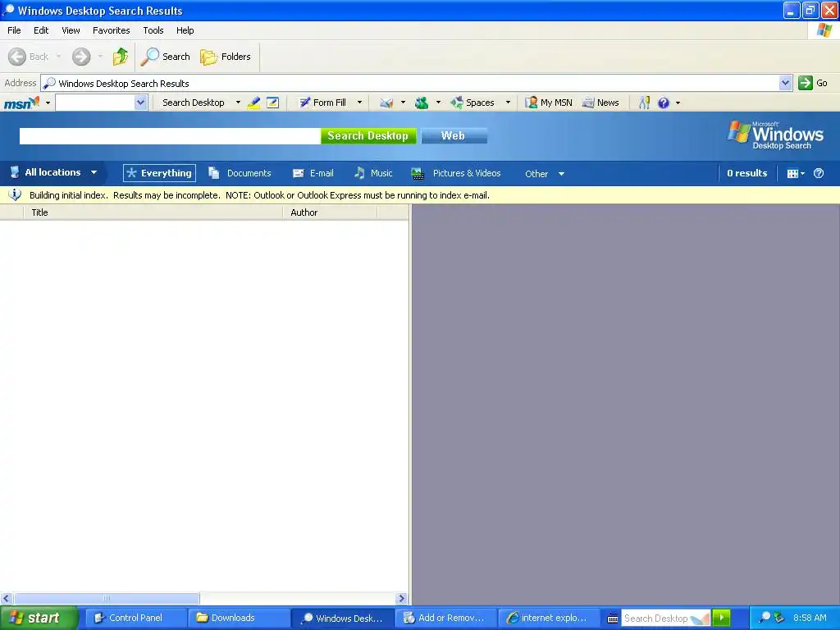Click the notepad edit icon in MSN toolbar
Screen dimensions: 840x630
272,103
